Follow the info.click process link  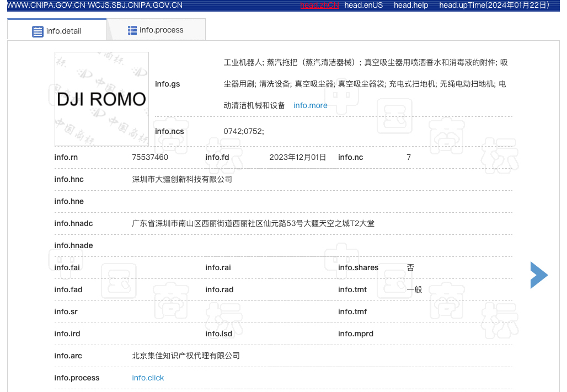click(x=148, y=378)
